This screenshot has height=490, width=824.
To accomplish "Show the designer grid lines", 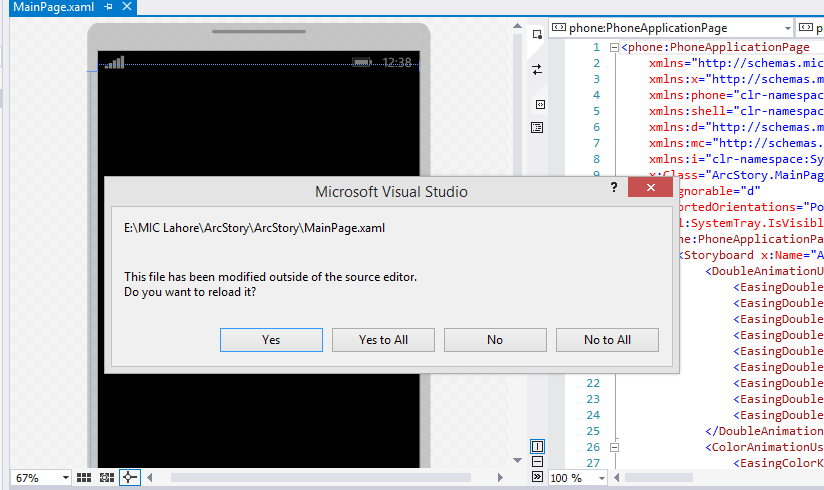I will (84, 478).
